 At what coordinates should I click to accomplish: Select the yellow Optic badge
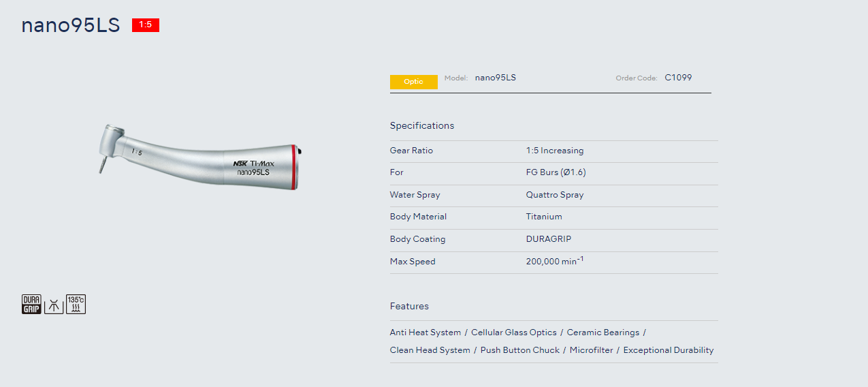(x=413, y=82)
